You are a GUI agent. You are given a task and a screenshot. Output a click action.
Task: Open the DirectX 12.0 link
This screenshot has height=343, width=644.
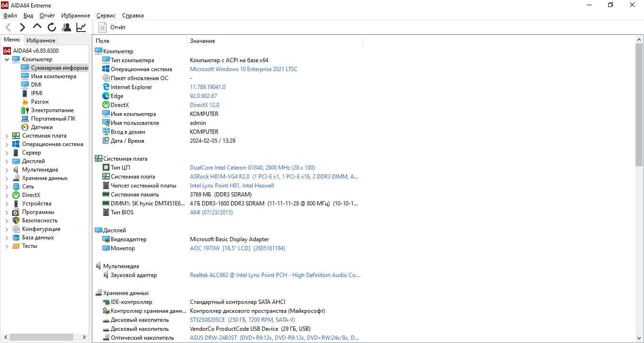click(x=205, y=105)
